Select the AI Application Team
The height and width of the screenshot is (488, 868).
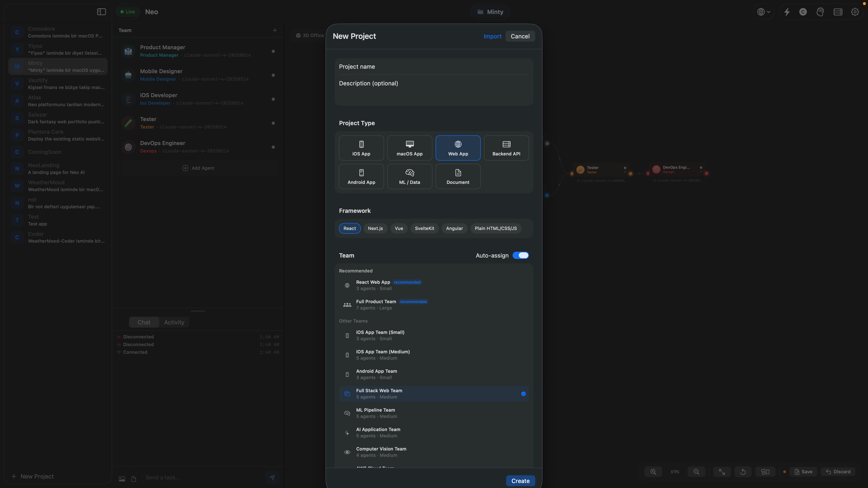pyautogui.click(x=434, y=433)
